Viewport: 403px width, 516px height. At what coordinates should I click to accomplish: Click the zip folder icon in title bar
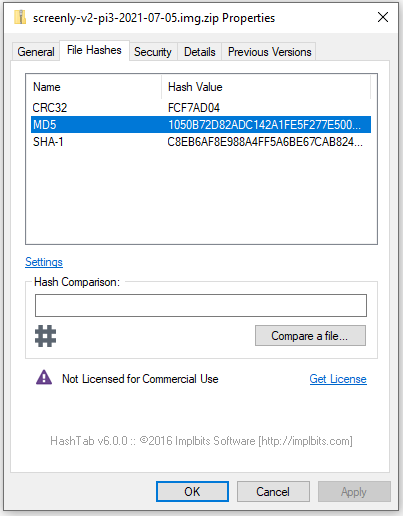pyautogui.click(x=20, y=17)
